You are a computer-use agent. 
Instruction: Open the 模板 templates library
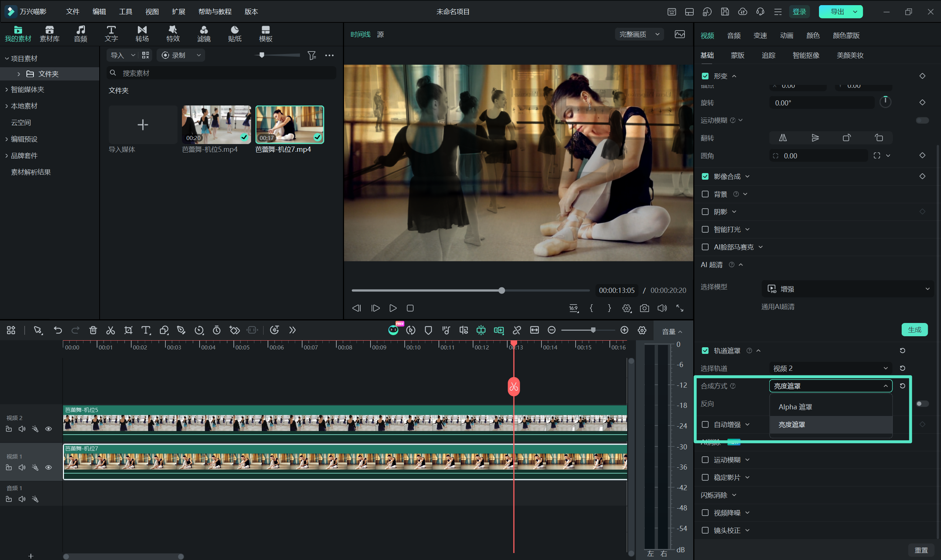pyautogui.click(x=265, y=33)
